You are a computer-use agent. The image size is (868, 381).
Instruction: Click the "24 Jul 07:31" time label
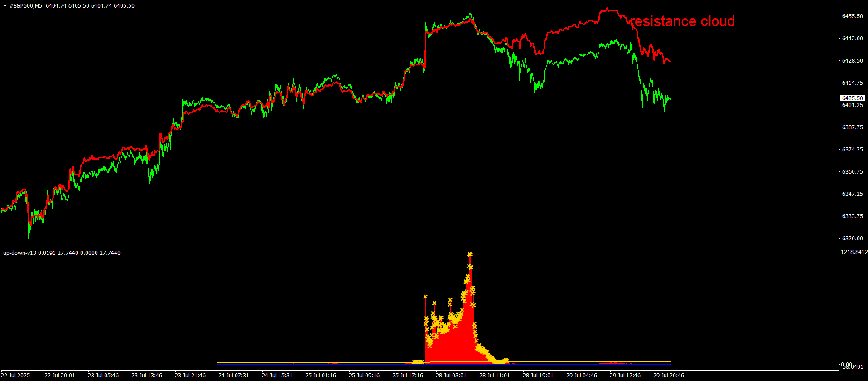pyautogui.click(x=233, y=376)
